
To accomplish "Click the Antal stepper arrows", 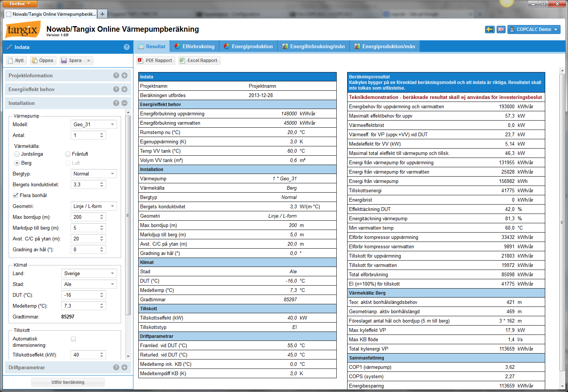I will tap(102, 135).
